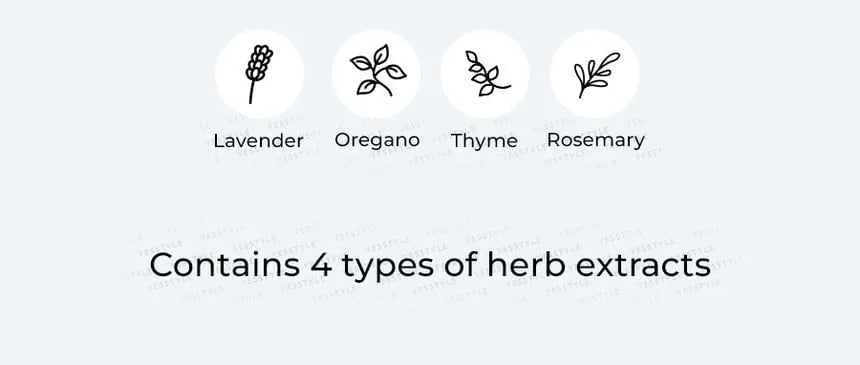Screen dimensions: 860x365
Task: Click the white circle behind the rosemary icon
Action: coord(595,74)
